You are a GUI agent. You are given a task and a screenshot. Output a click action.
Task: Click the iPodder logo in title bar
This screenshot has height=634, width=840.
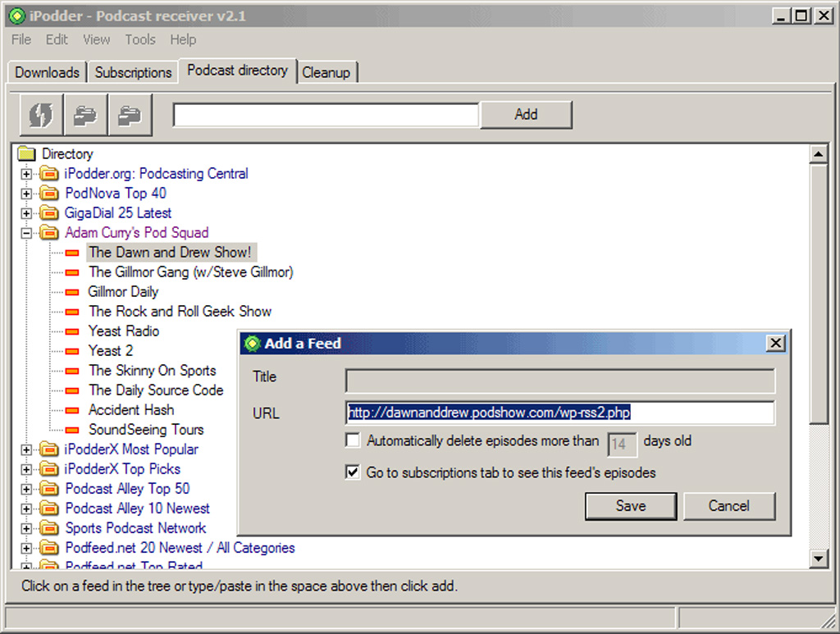17,16
